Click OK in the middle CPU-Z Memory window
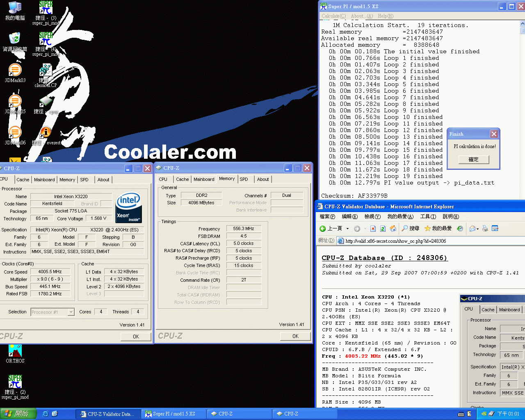Viewport: 525px width, 420px height. point(295,336)
